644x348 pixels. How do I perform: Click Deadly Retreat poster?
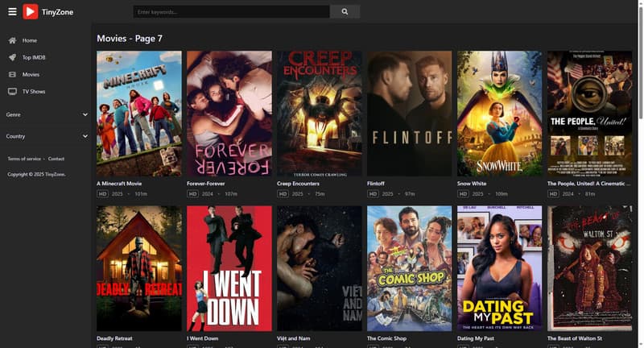click(139, 268)
